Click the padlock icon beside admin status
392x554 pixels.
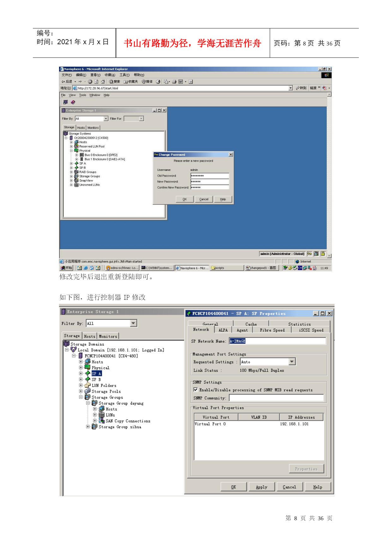pyautogui.click(x=323, y=254)
